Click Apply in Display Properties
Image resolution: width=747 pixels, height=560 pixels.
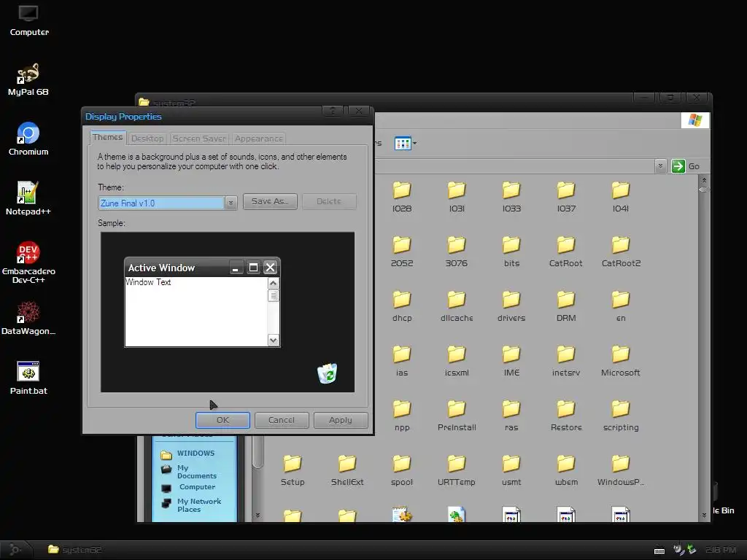[x=341, y=420]
